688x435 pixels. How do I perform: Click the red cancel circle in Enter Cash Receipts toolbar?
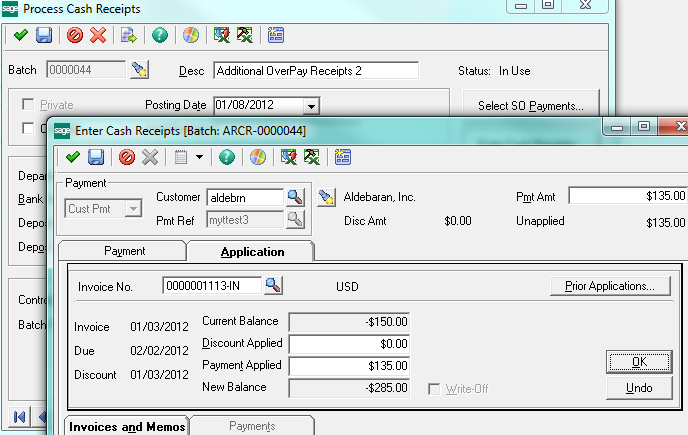127,157
